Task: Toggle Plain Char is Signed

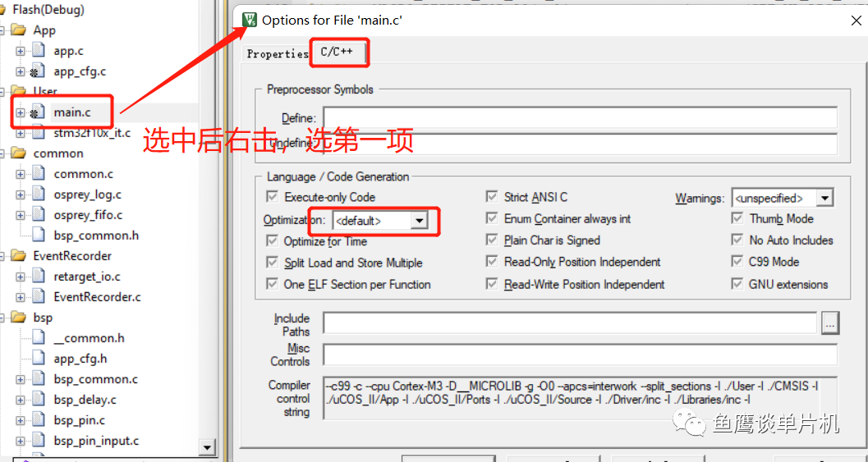Action: point(492,240)
